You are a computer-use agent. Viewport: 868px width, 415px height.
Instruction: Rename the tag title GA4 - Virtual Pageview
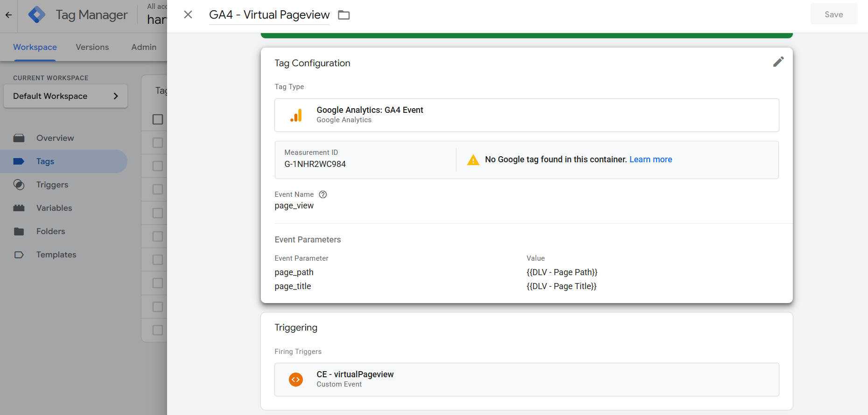click(x=269, y=15)
